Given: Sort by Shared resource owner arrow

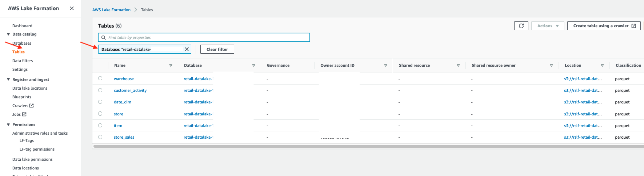Looking at the screenshot, I should pyautogui.click(x=551, y=66).
